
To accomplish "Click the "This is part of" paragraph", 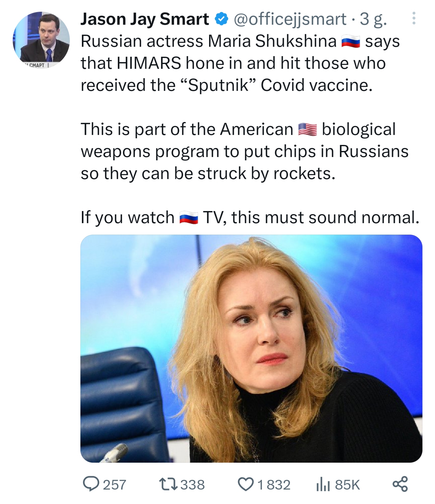I will coord(244,151).
